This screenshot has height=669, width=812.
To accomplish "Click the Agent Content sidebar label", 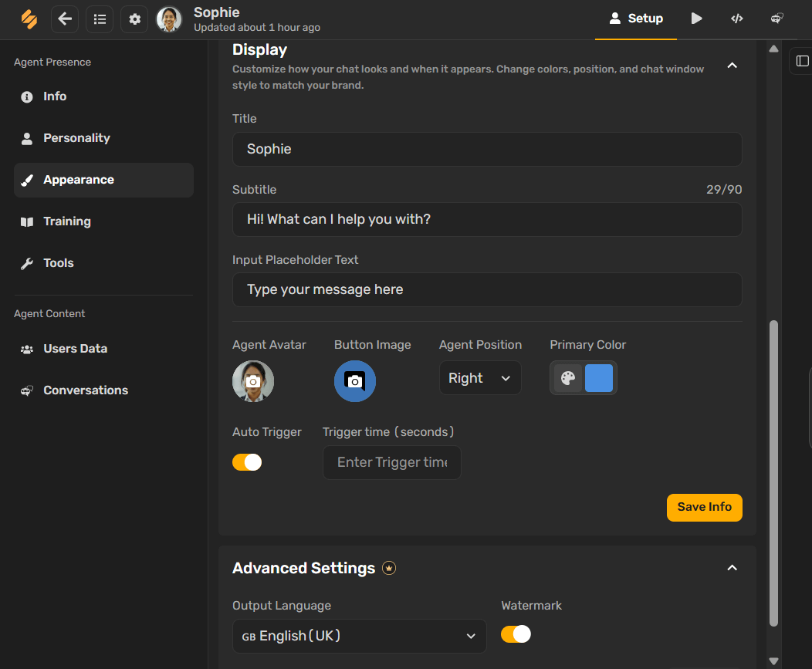I will [x=49, y=314].
